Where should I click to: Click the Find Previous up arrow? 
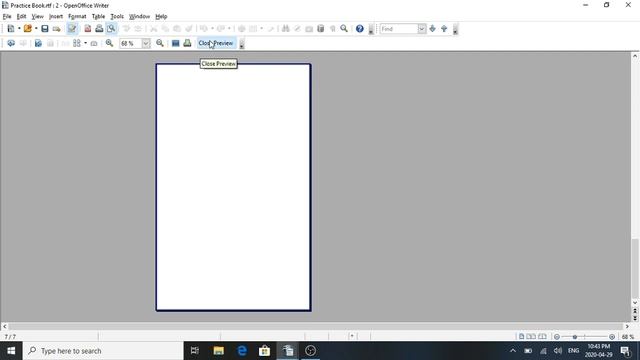click(444, 29)
